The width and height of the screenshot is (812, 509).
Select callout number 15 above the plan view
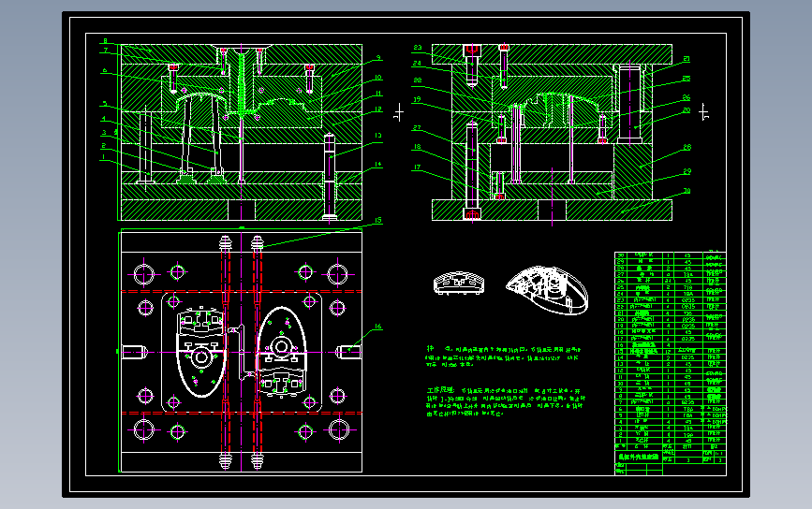pyautogui.click(x=378, y=220)
